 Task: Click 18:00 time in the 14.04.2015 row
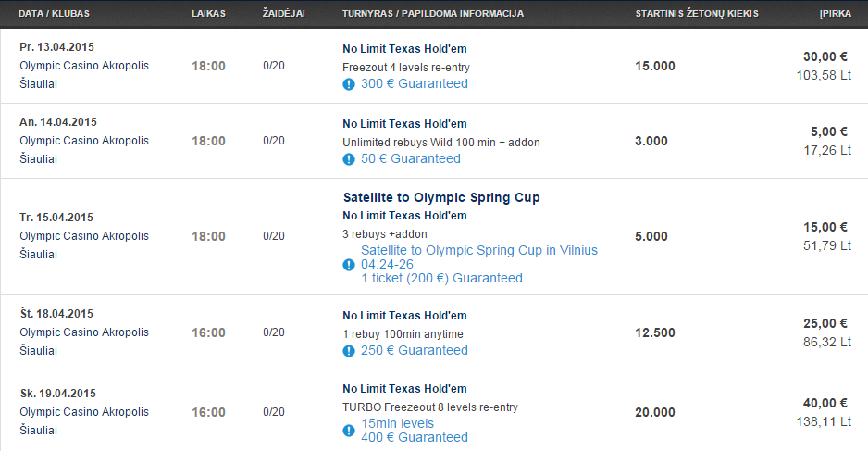(x=209, y=142)
